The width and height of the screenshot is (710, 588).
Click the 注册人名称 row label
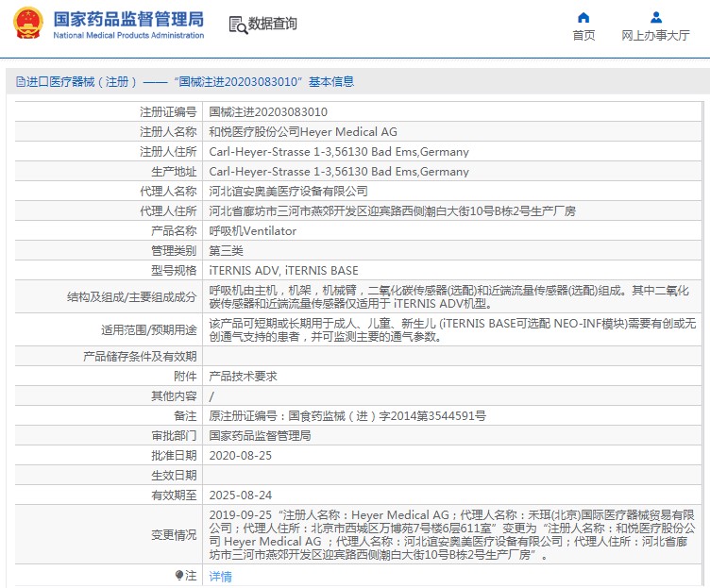point(168,132)
